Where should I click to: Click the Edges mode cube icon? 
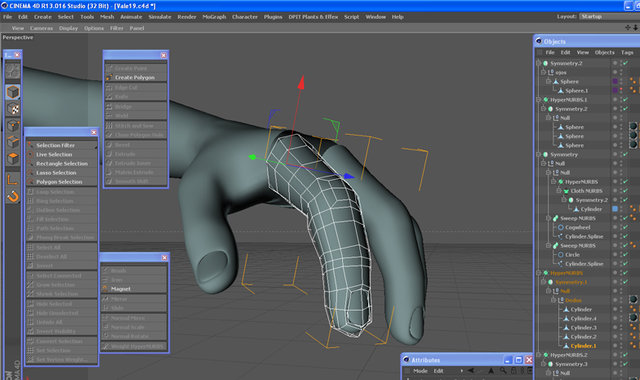[13, 142]
